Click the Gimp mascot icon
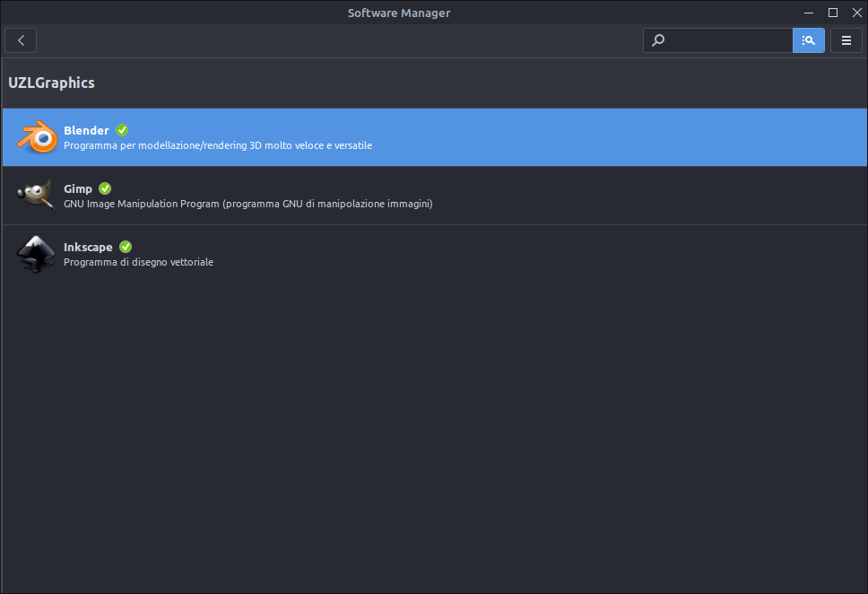 (37, 195)
